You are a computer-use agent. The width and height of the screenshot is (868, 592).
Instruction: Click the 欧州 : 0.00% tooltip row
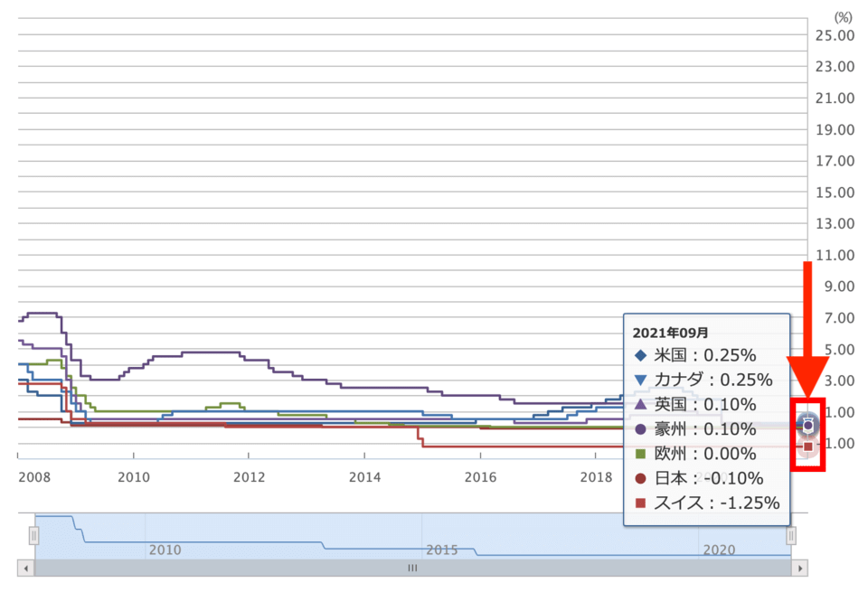point(695,454)
